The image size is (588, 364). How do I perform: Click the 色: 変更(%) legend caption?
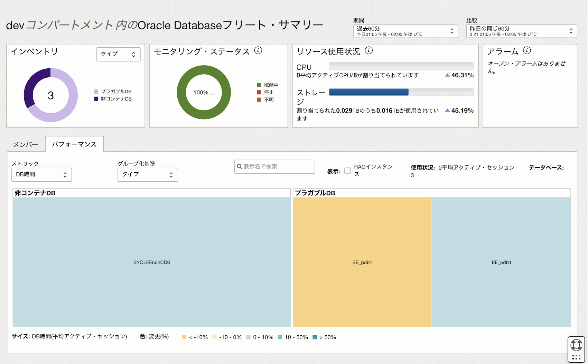point(154,336)
